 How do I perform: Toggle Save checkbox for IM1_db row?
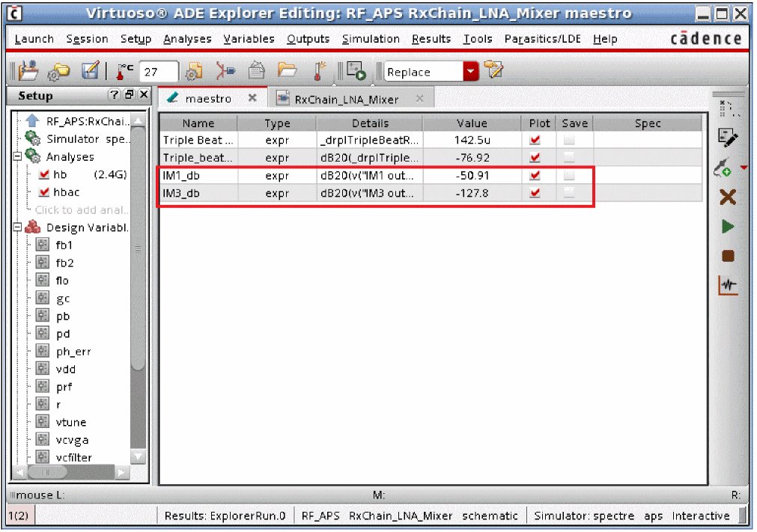570,175
